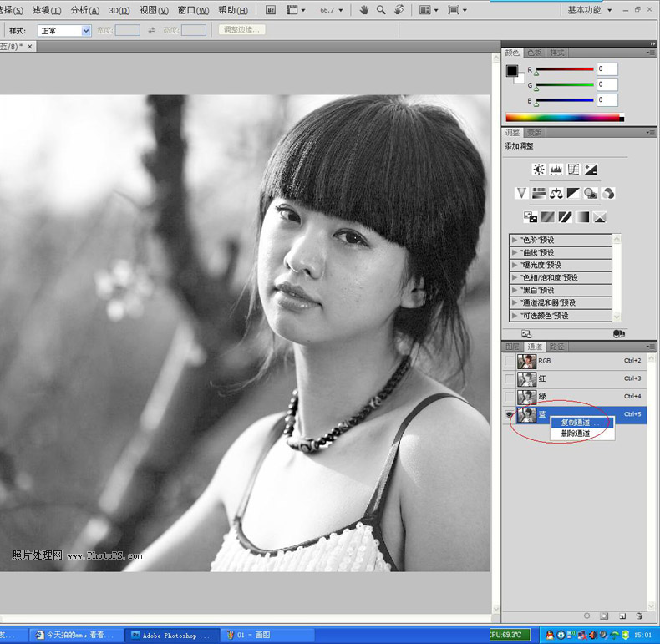Save selection as channel icon
660x644 pixels.
pyautogui.click(x=604, y=616)
